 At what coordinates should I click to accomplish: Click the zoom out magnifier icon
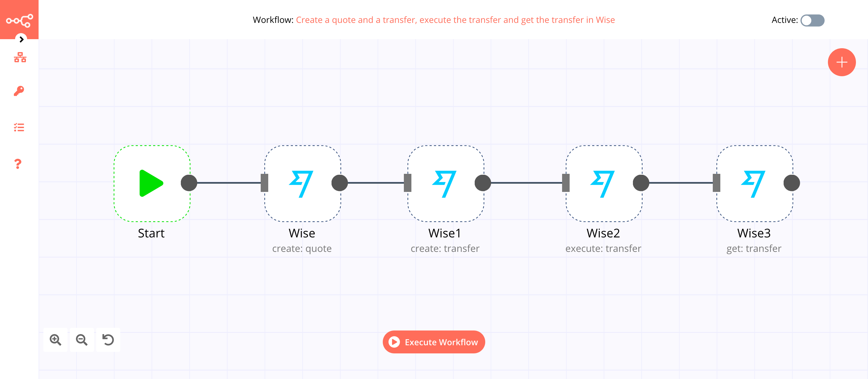point(83,340)
